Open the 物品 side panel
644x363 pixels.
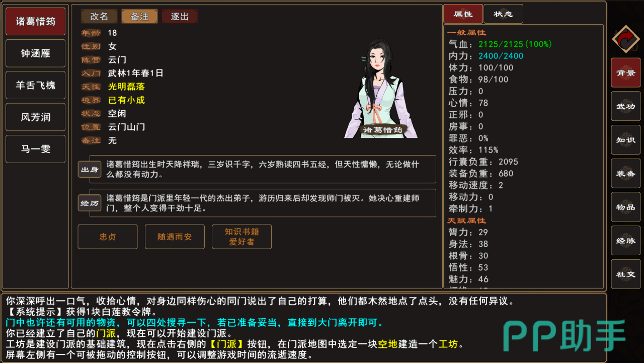point(626,207)
